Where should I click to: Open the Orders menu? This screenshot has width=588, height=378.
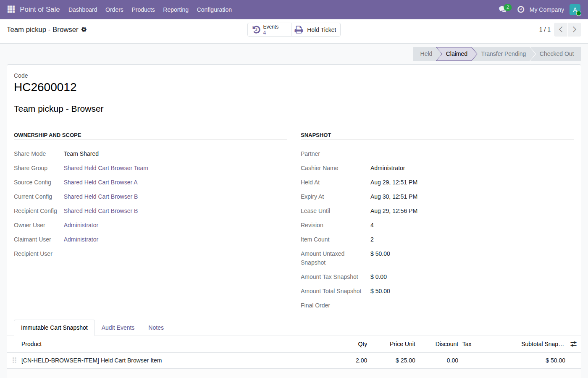coord(114,9)
